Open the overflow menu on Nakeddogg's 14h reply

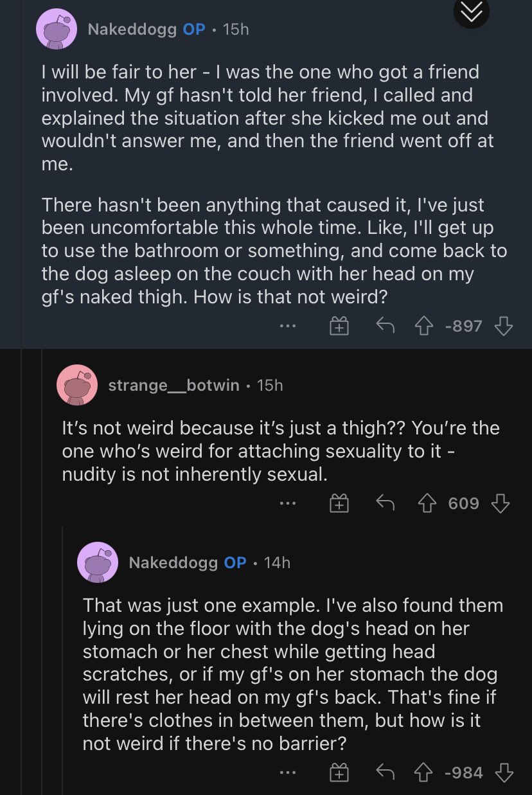(287, 771)
